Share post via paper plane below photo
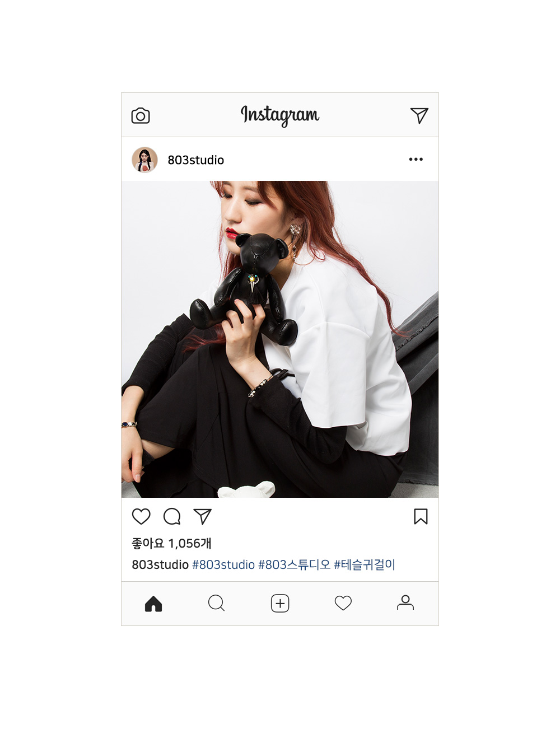 click(202, 516)
